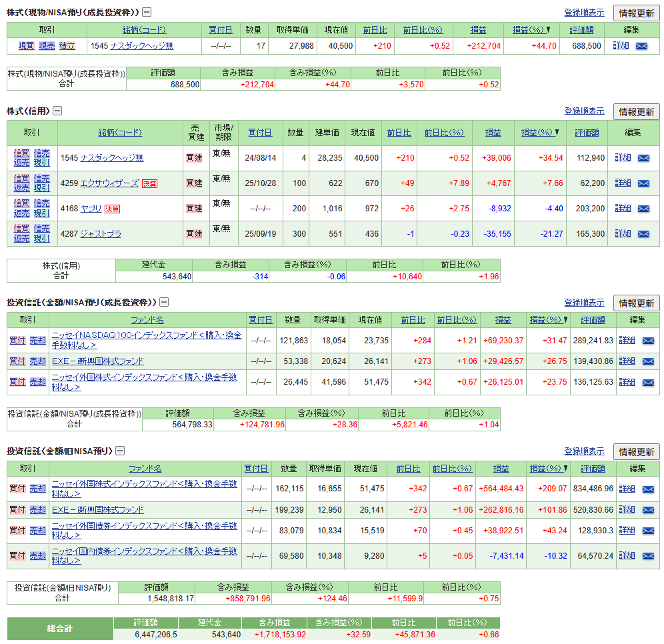The height and width of the screenshot is (644, 664).
Task: Collapse the 株式(信用) section
Action: 56,111
